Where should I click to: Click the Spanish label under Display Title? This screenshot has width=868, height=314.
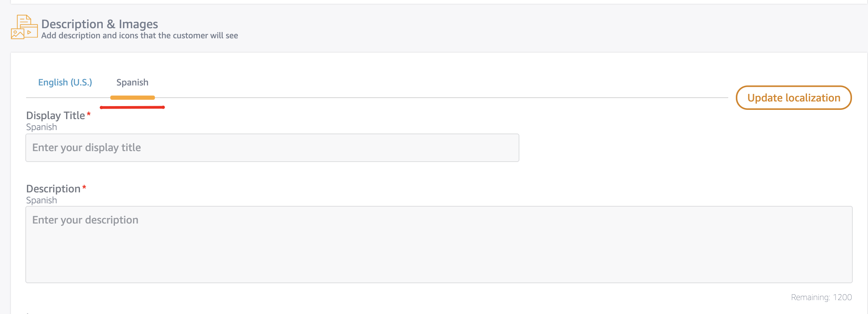(41, 127)
